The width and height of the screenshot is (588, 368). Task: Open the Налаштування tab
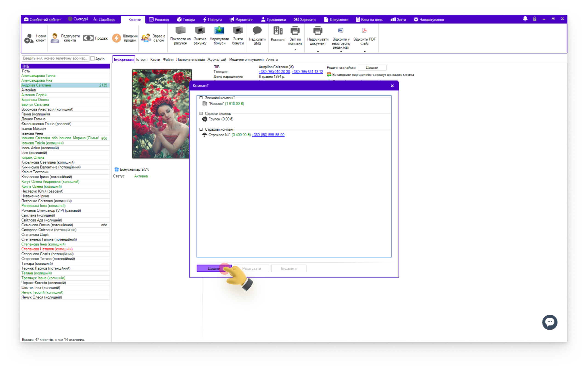[x=429, y=20]
